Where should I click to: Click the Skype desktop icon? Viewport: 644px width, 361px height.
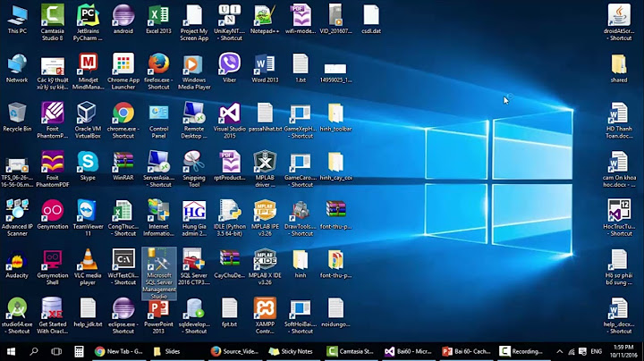pyautogui.click(x=88, y=165)
